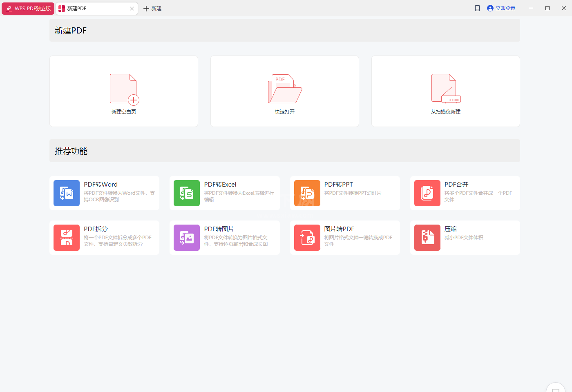Click the create from scanner icon

pyautogui.click(x=446, y=89)
